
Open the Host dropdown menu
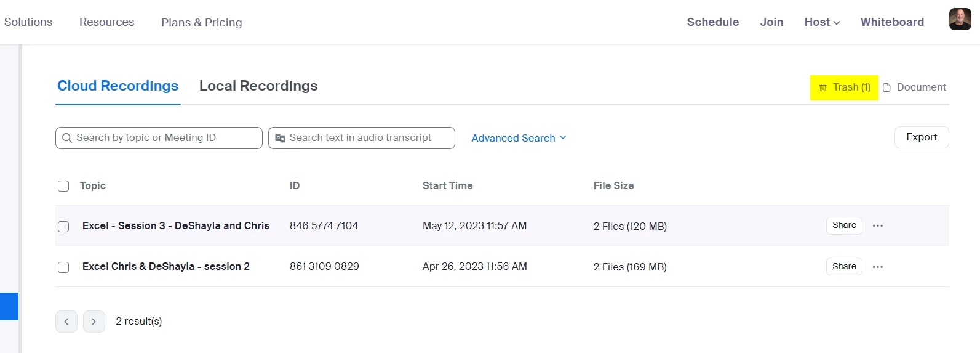822,22
